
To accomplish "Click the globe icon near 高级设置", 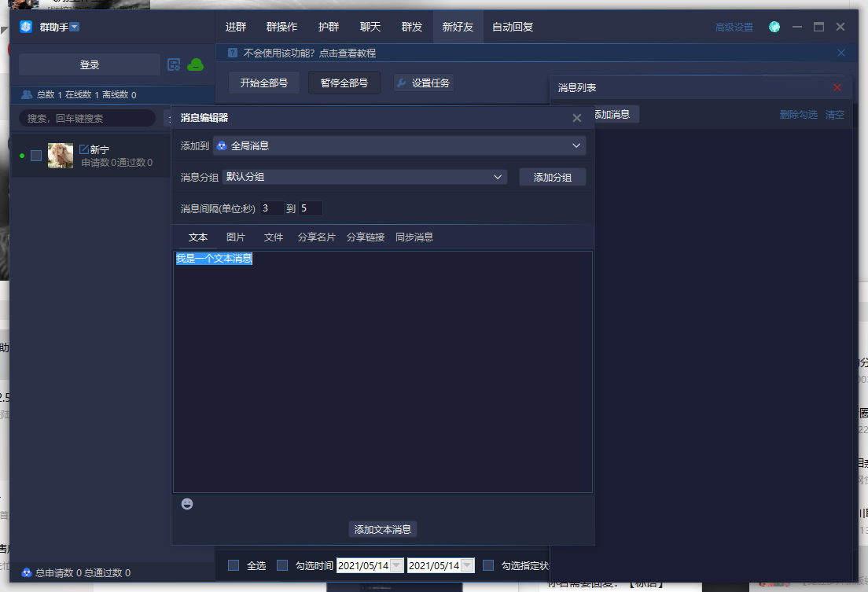I will point(774,27).
